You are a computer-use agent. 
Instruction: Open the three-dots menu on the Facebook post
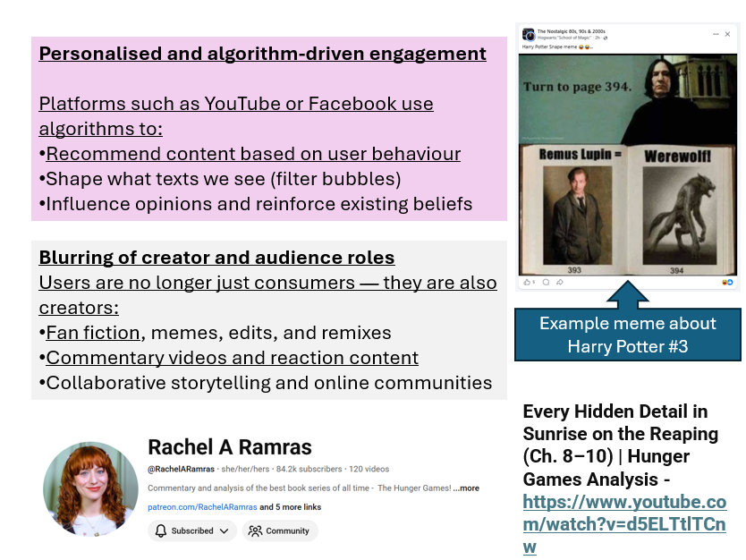click(x=716, y=34)
